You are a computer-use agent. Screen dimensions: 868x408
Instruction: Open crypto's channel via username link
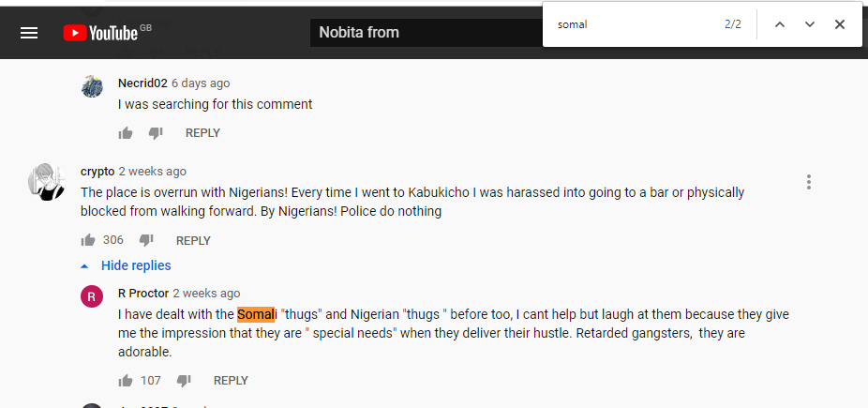(97, 172)
